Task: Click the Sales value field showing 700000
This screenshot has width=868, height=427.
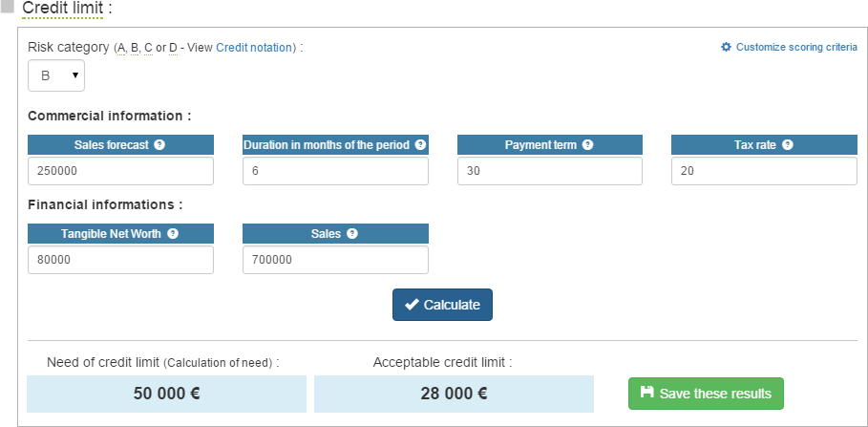Action: (335, 260)
